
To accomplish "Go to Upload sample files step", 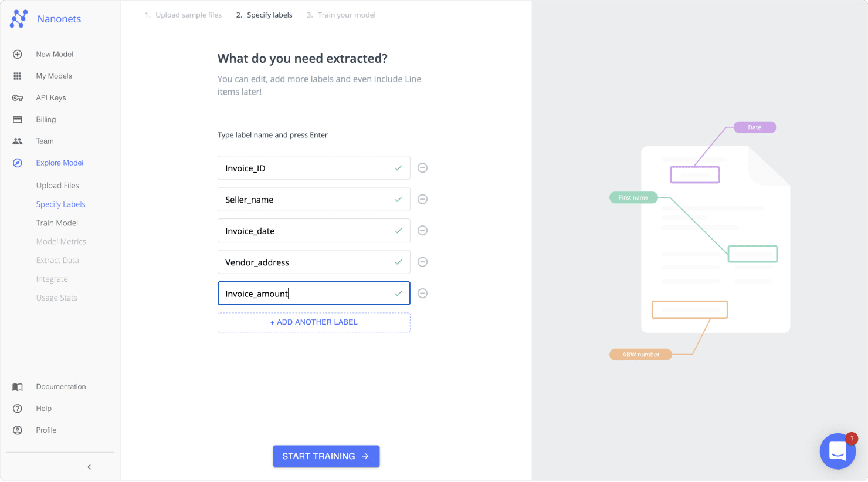I will 183,15.
